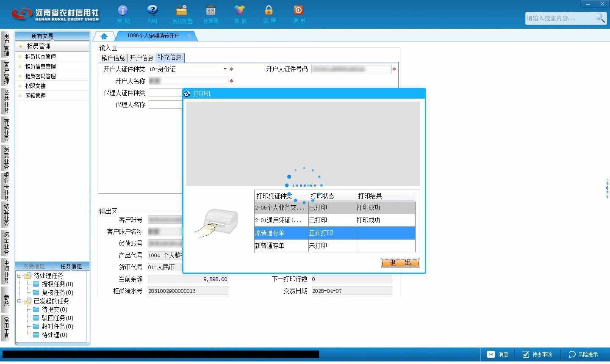
Task: Open 资金业务 vertical side tab
Action: click(6, 243)
